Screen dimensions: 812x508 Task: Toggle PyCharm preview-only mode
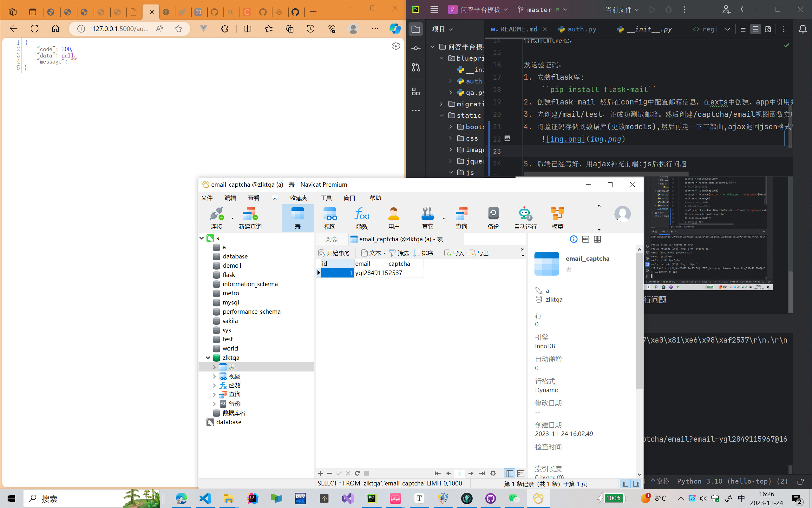coord(768,29)
